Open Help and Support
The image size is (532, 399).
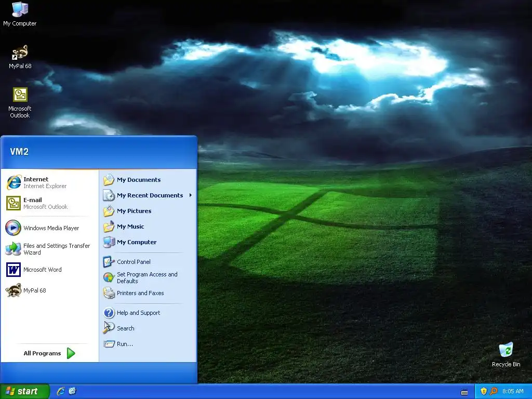148,313
